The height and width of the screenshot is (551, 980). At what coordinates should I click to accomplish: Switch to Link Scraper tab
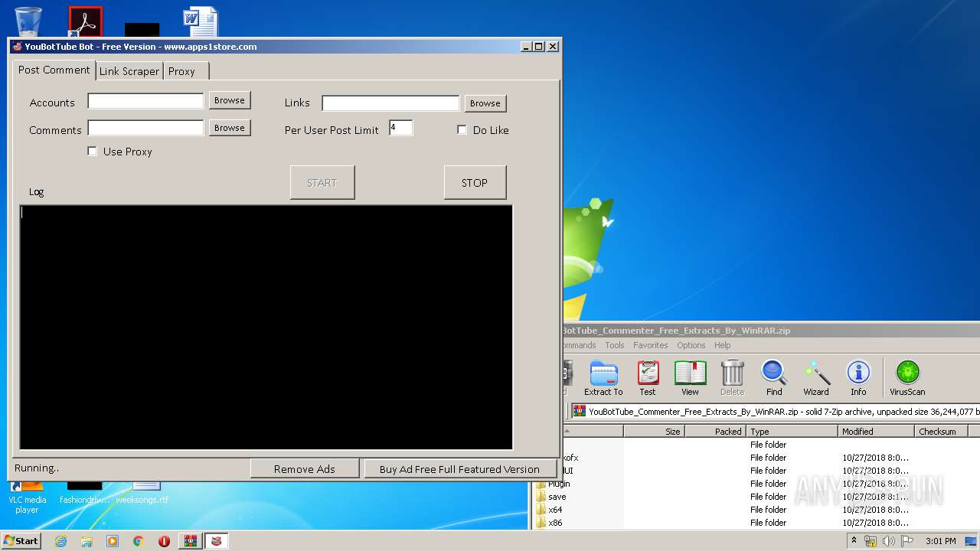(x=129, y=71)
